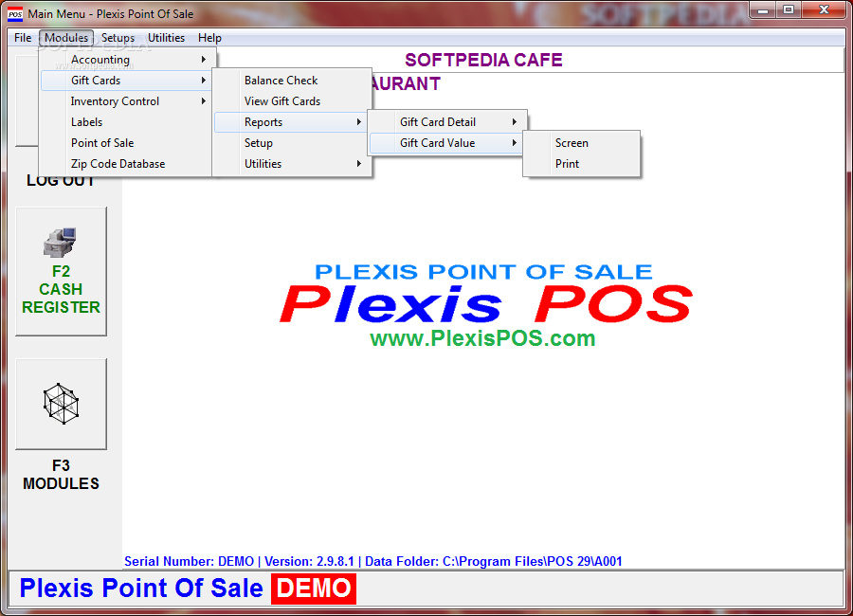Click the Modules menu

point(66,38)
